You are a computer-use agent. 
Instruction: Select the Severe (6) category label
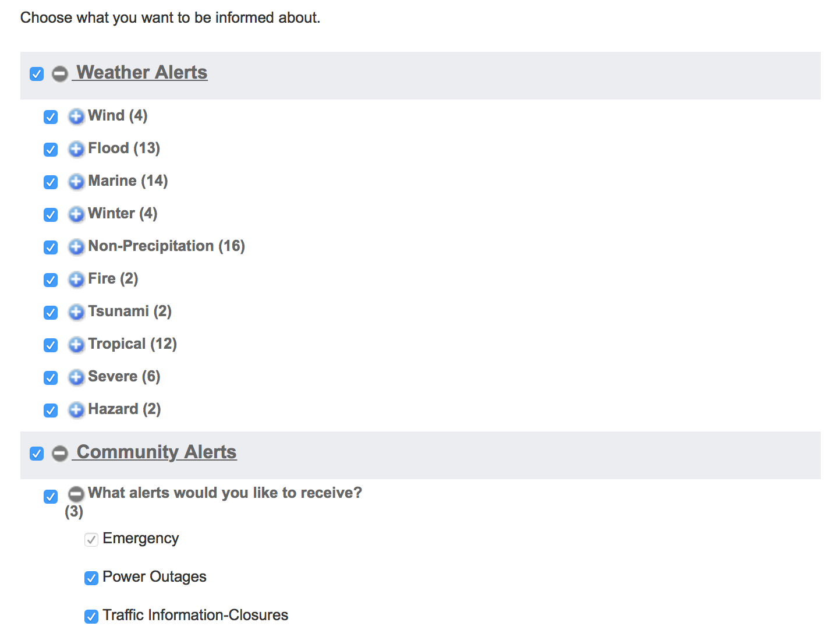coord(124,377)
